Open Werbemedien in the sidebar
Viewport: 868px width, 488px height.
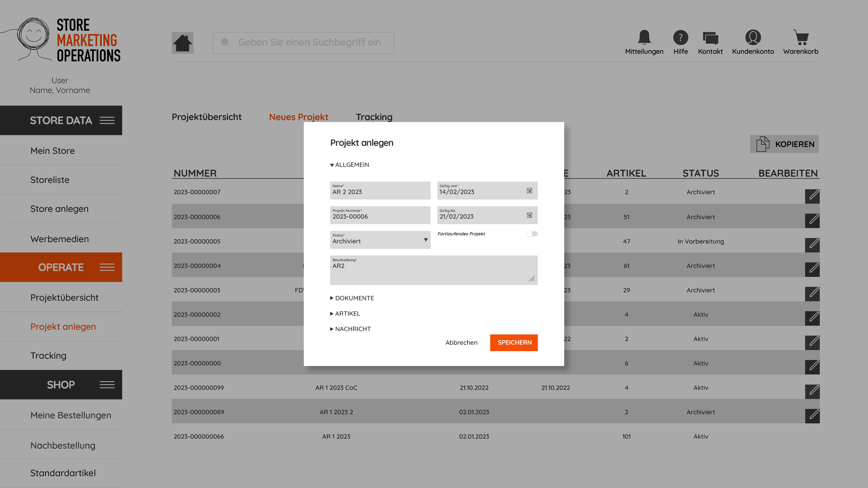click(x=60, y=239)
